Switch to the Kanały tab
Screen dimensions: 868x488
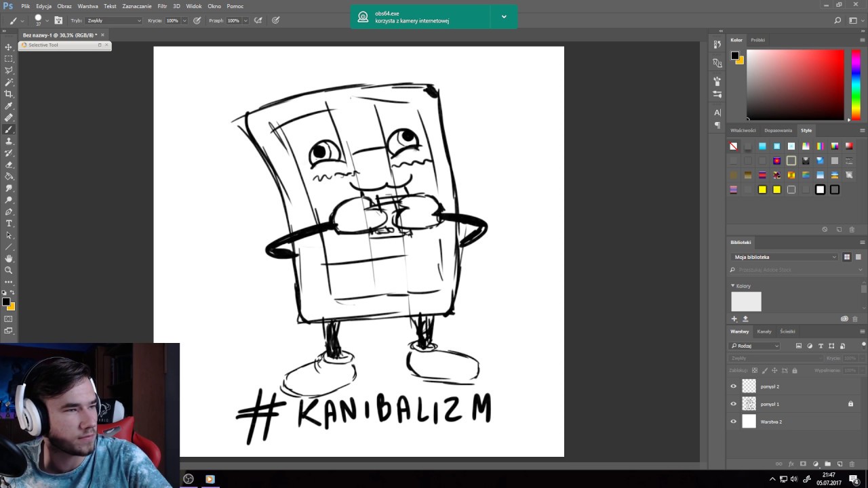coord(764,331)
